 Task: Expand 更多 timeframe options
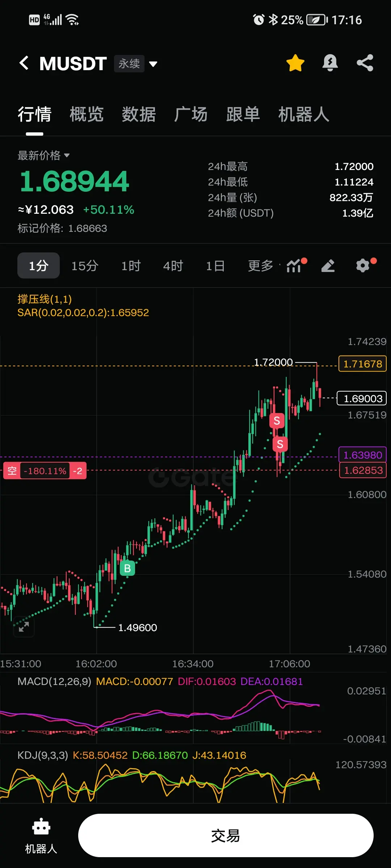261,266
